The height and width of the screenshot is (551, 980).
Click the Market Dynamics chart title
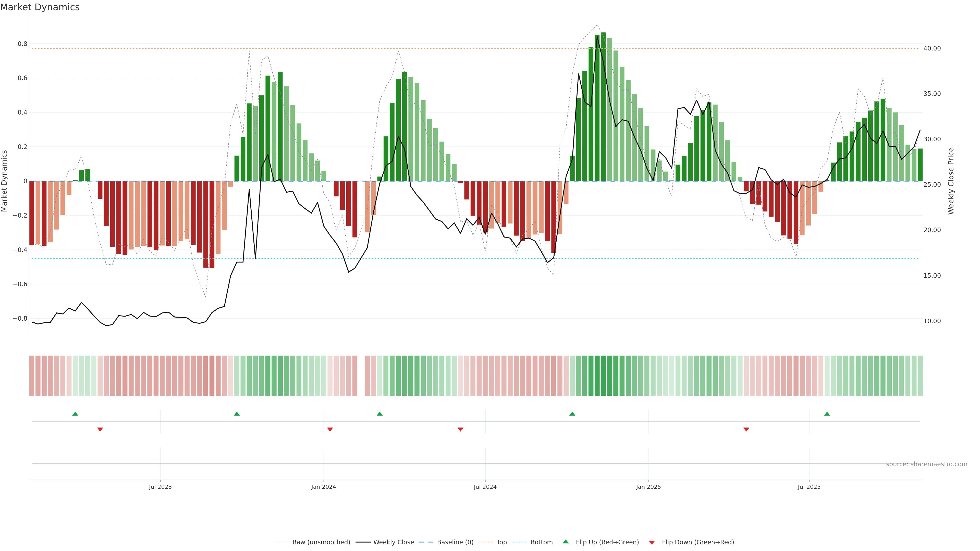coord(40,7)
